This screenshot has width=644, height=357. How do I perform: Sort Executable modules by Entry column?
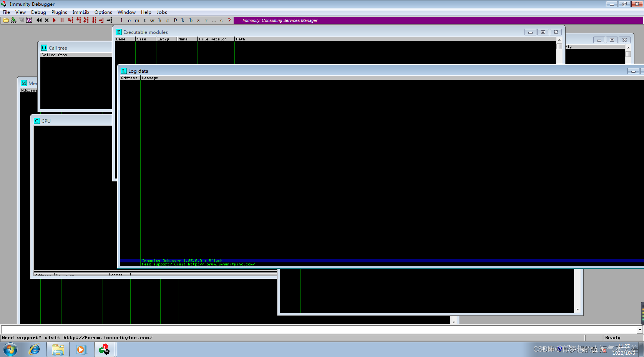coord(166,39)
